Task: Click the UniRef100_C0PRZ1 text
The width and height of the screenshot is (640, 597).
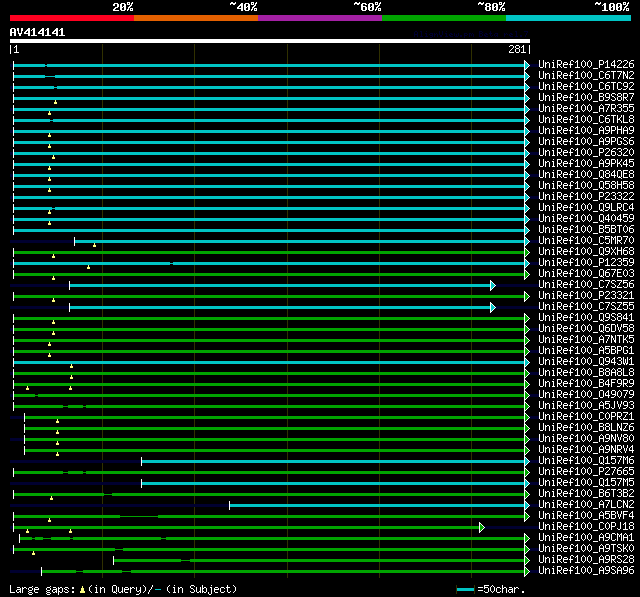Action: pos(586,417)
